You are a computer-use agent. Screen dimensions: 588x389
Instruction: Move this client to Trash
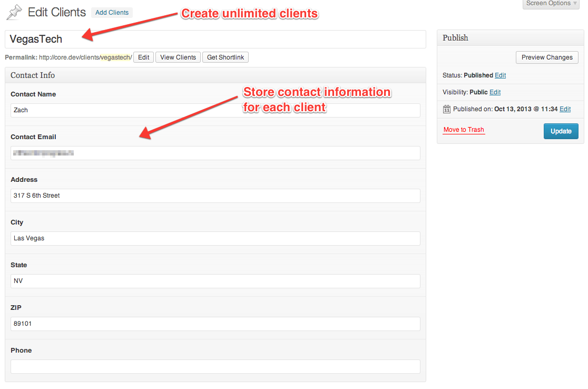point(463,130)
